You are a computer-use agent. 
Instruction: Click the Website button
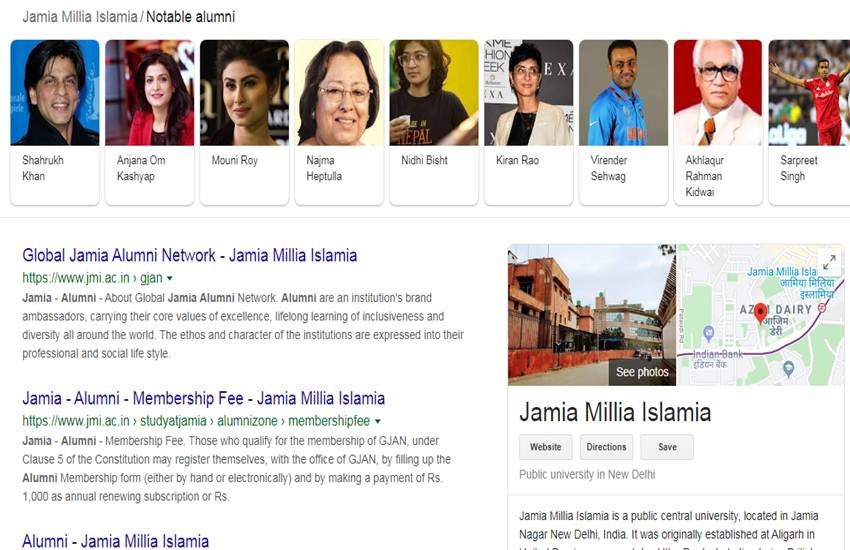545,447
